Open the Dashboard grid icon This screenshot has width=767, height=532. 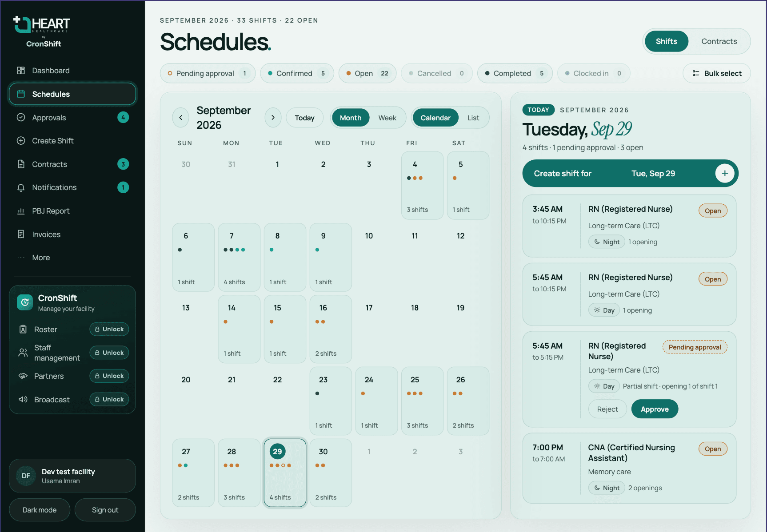tap(21, 71)
